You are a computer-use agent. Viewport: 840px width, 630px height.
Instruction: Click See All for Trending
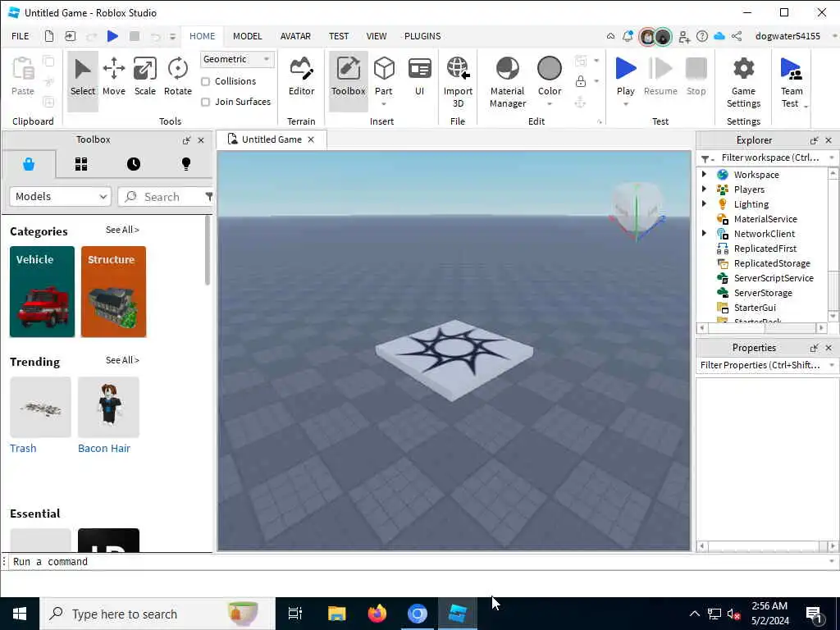pos(122,360)
